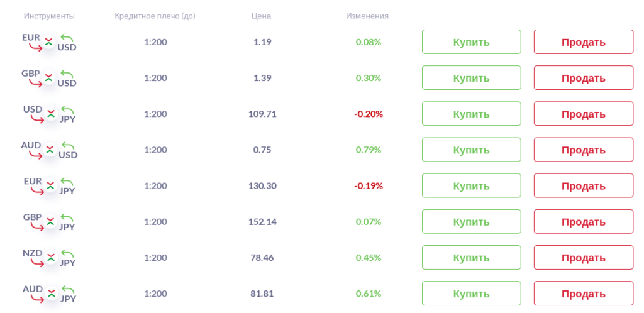Click the AUD/JPY currency pair icon

(x=49, y=293)
